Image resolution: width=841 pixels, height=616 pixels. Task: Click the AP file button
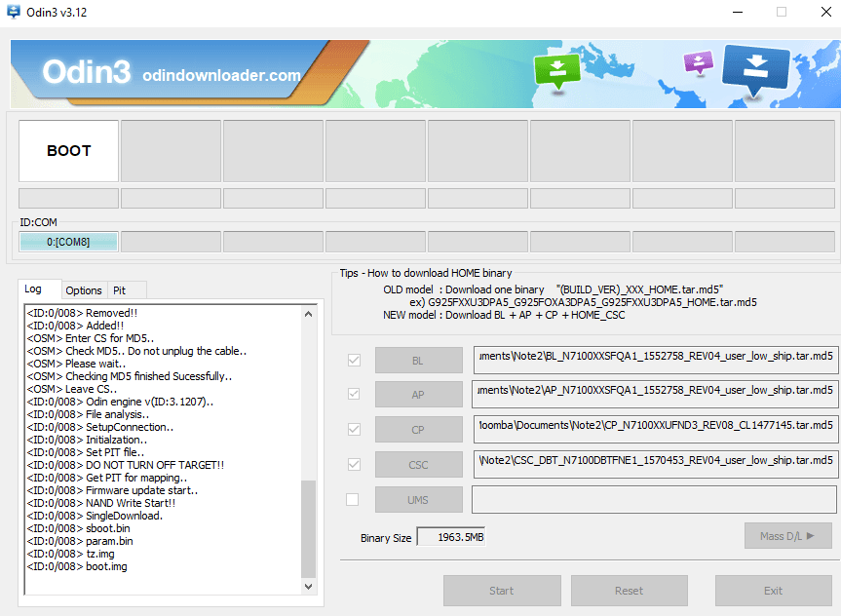click(x=418, y=395)
